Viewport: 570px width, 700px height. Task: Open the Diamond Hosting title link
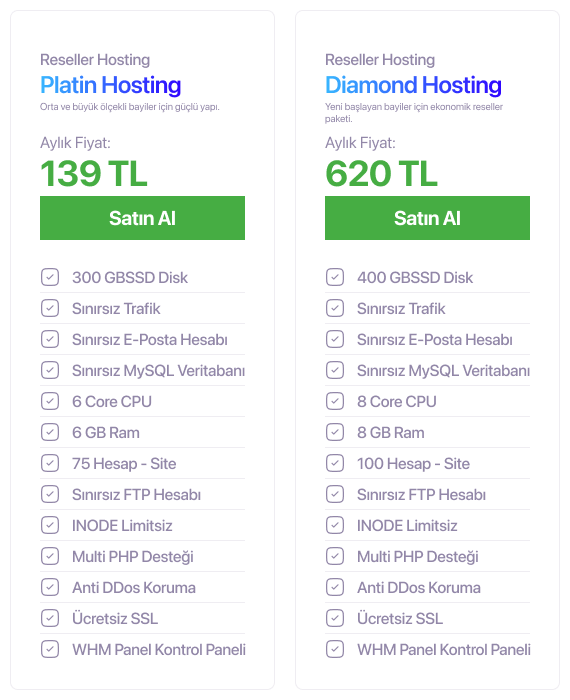(x=413, y=85)
